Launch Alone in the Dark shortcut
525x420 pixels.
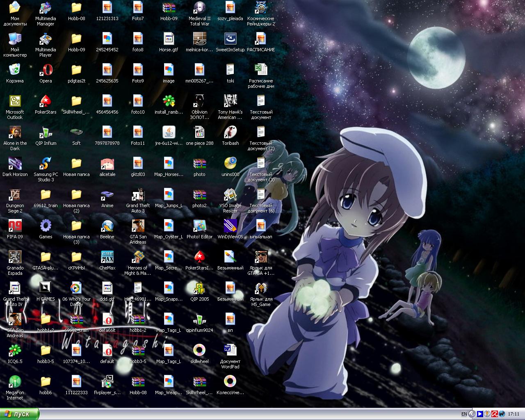pyautogui.click(x=15, y=132)
